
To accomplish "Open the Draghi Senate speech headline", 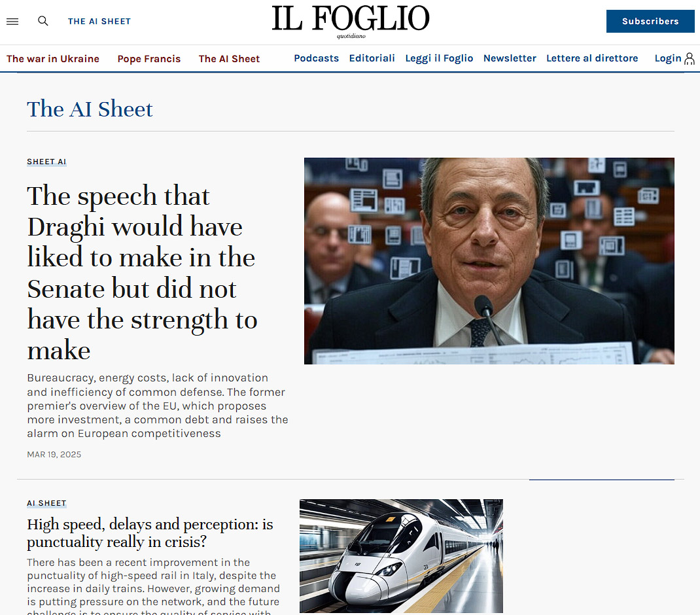I will click(x=142, y=272).
